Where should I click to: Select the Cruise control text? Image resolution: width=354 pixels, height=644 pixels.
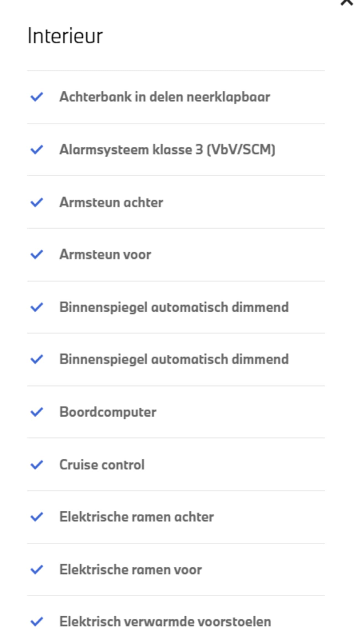(x=102, y=465)
